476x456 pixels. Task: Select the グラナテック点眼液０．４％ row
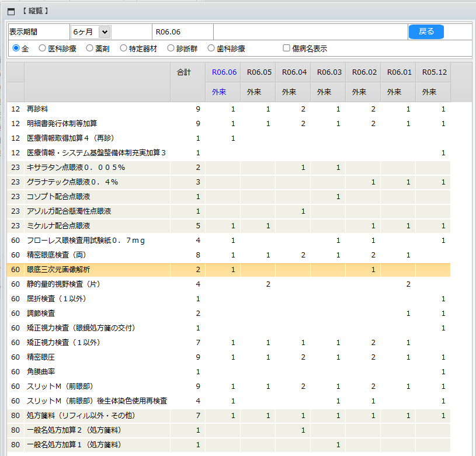pyautogui.click(x=228, y=182)
